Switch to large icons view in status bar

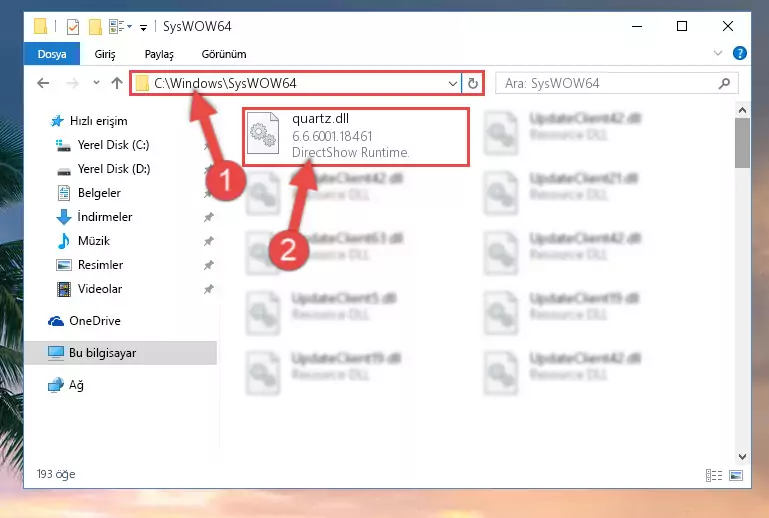point(736,475)
